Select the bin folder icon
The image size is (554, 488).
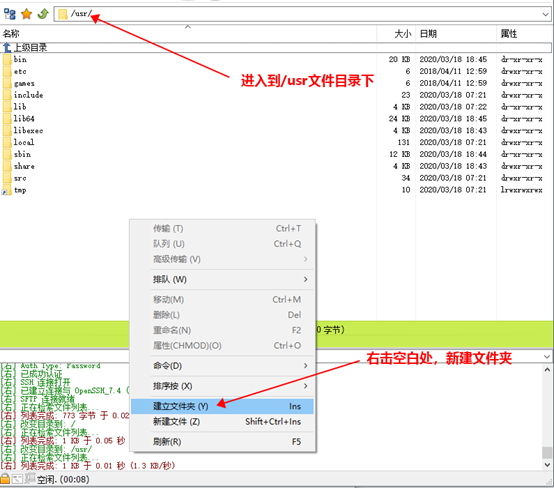click(7, 59)
